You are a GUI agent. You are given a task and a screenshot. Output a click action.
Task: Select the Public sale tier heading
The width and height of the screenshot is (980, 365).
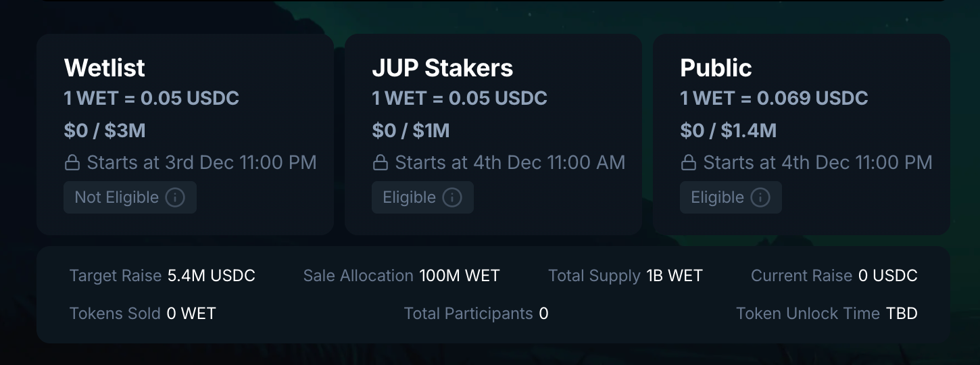click(716, 68)
